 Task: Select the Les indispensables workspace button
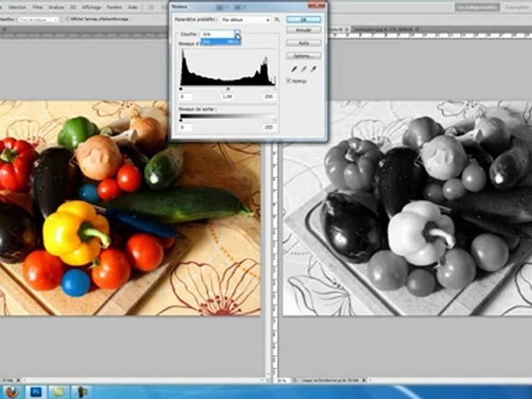click(477, 7)
